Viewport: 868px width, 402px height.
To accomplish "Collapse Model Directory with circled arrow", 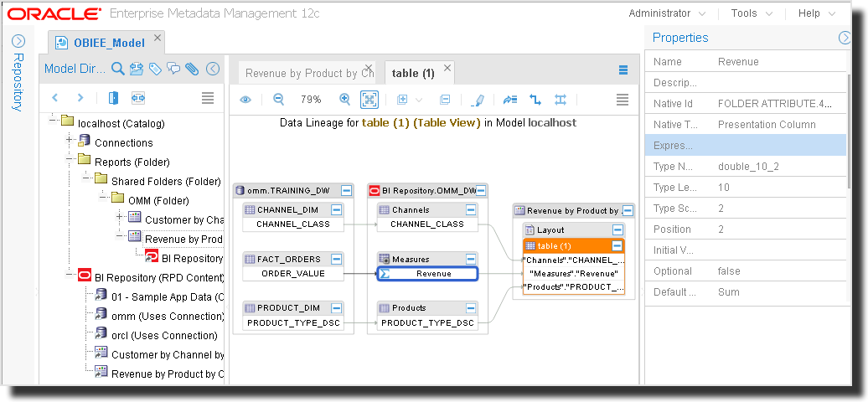I will tap(213, 69).
